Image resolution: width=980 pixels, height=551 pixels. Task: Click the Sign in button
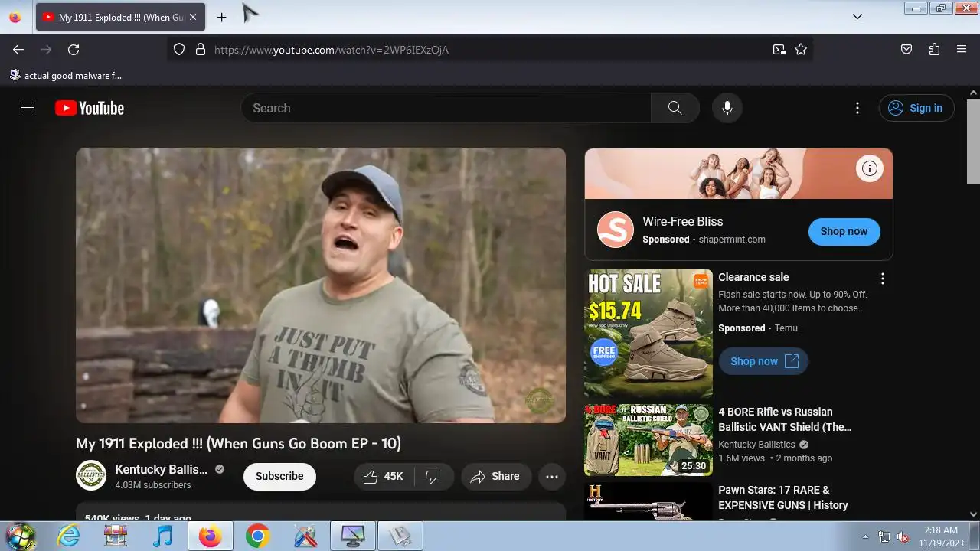(916, 108)
